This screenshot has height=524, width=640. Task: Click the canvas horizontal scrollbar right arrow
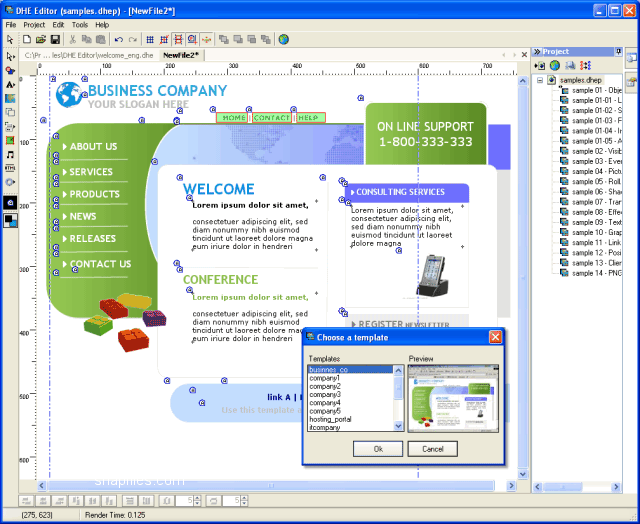click(511, 486)
